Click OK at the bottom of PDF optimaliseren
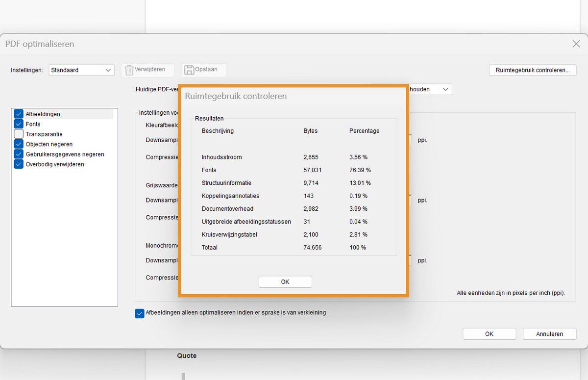The image size is (588, 380). [x=489, y=333]
